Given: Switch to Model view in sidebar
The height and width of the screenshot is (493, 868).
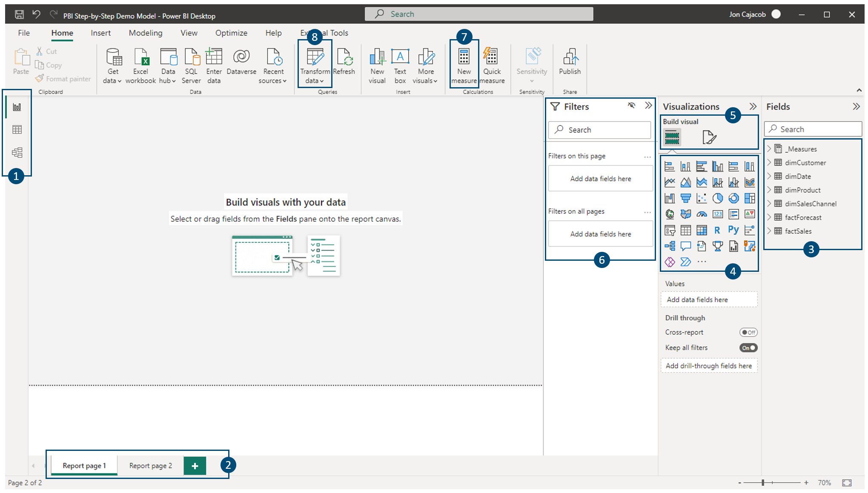Looking at the screenshot, I should coord(17,152).
